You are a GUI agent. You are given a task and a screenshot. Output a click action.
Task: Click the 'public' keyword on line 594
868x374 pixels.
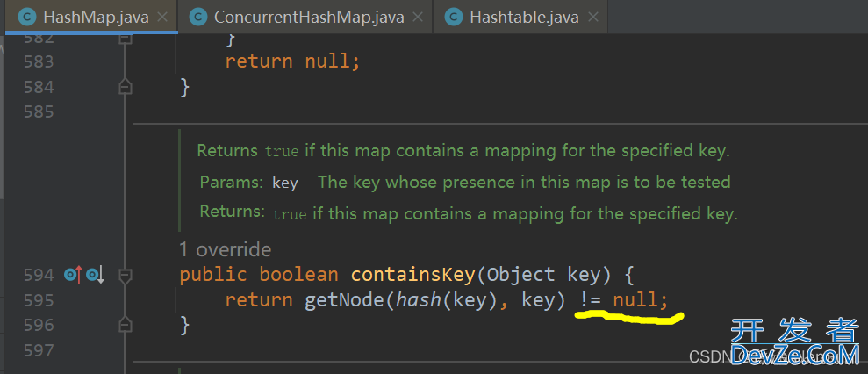pos(213,274)
